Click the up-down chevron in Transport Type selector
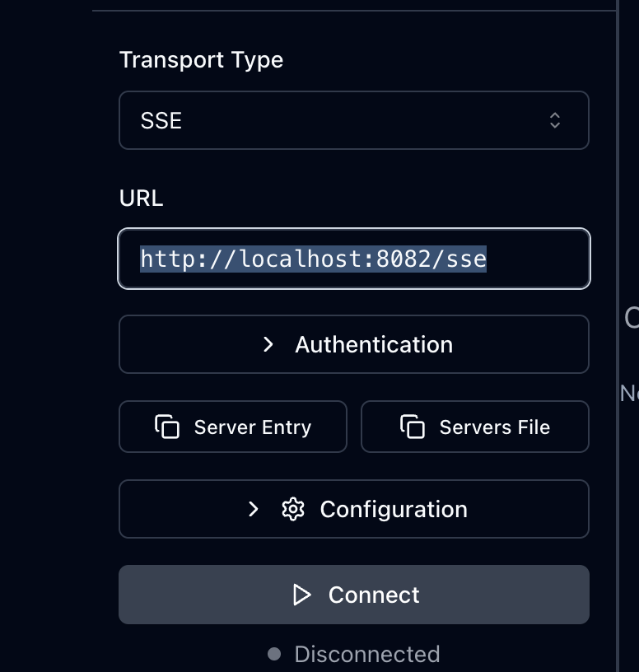Viewport: 639px width, 672px height. tap(555, 120)
